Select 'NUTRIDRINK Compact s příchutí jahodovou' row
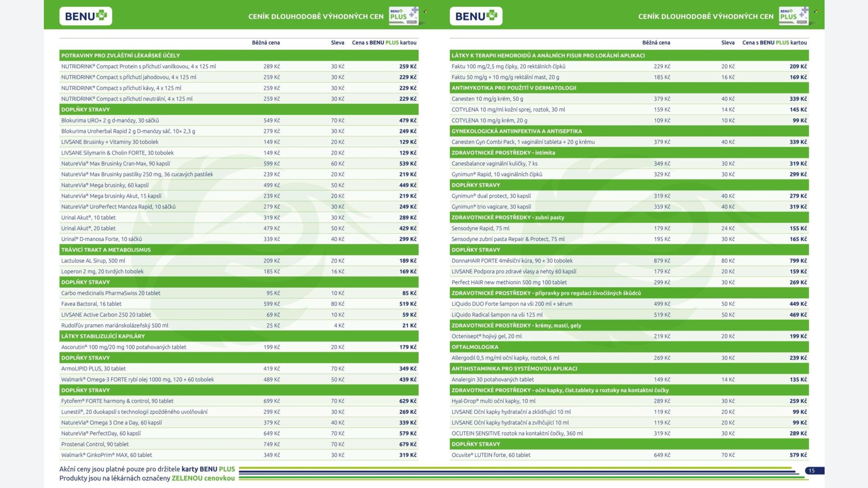 (239, 77)
